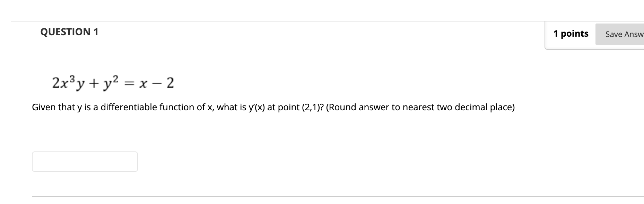Image resolution: width=644 pixels, height=204 pixels.
Task: Save your work using Save Answer
Action: click(x=624, y=34)
